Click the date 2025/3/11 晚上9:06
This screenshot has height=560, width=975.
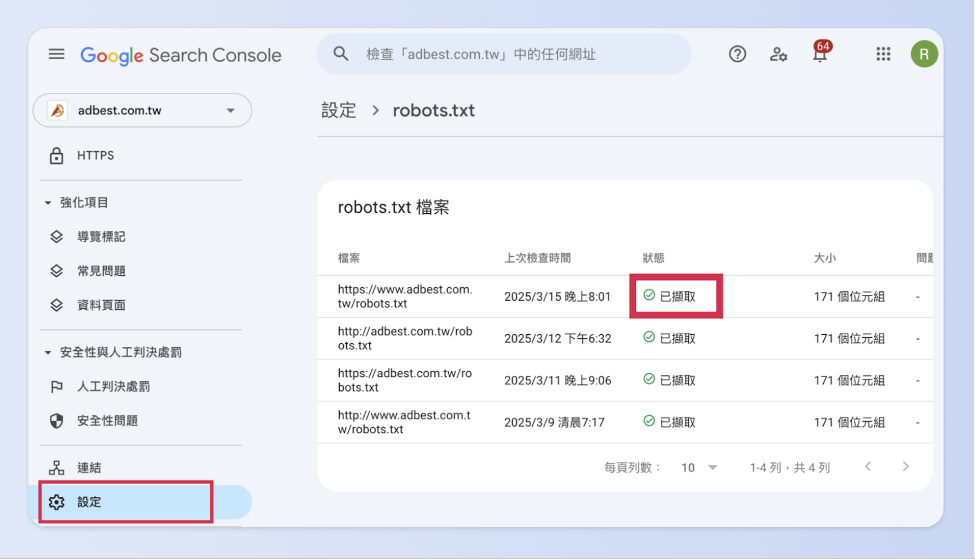click(557, 381)
